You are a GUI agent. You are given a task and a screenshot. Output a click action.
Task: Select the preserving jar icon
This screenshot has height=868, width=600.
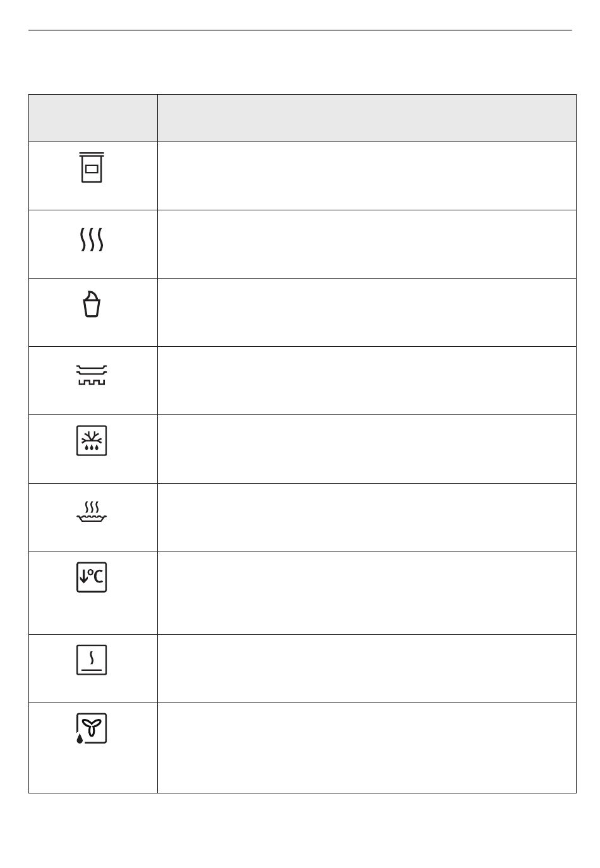coord(92,167)
